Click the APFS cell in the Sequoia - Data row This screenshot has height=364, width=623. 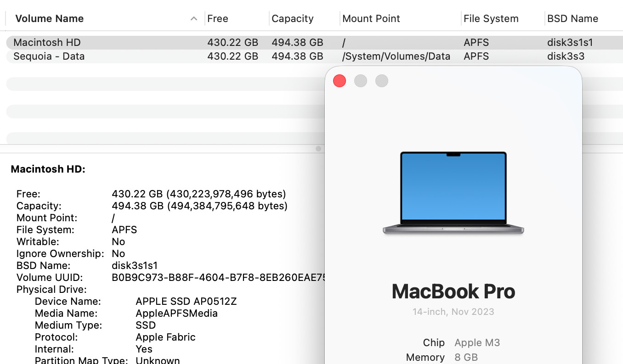click(476, 56)
